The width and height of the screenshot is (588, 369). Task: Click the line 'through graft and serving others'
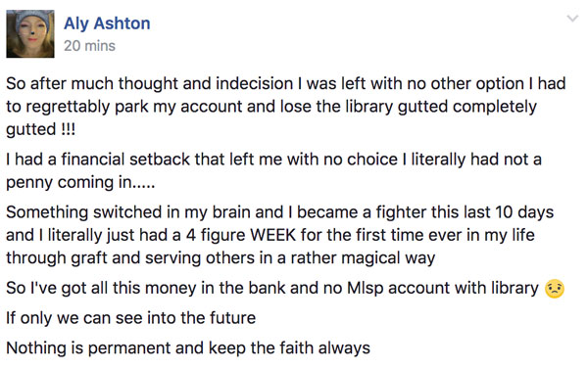click(220, 258)
